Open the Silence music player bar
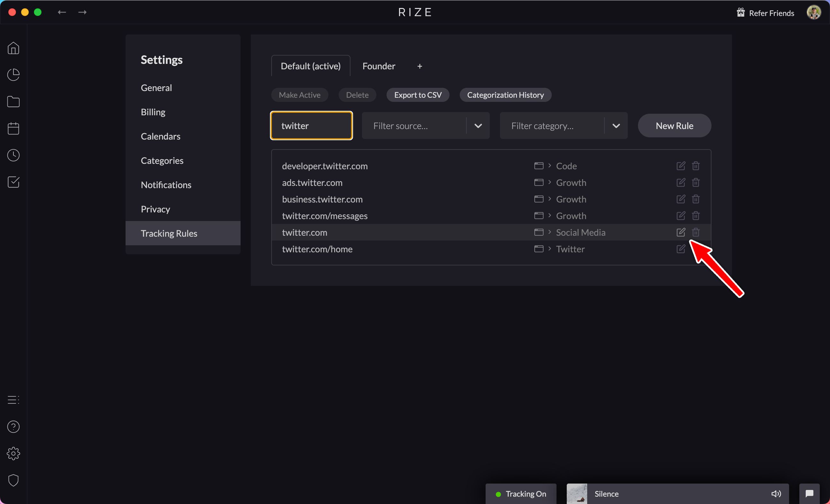 point(678,493)
